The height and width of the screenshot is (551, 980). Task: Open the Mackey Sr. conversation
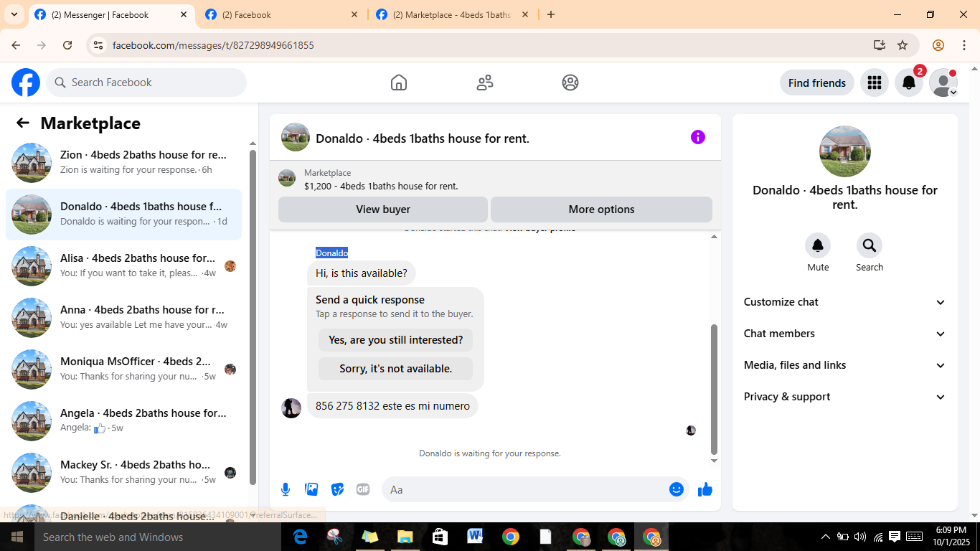coord(123,473)
